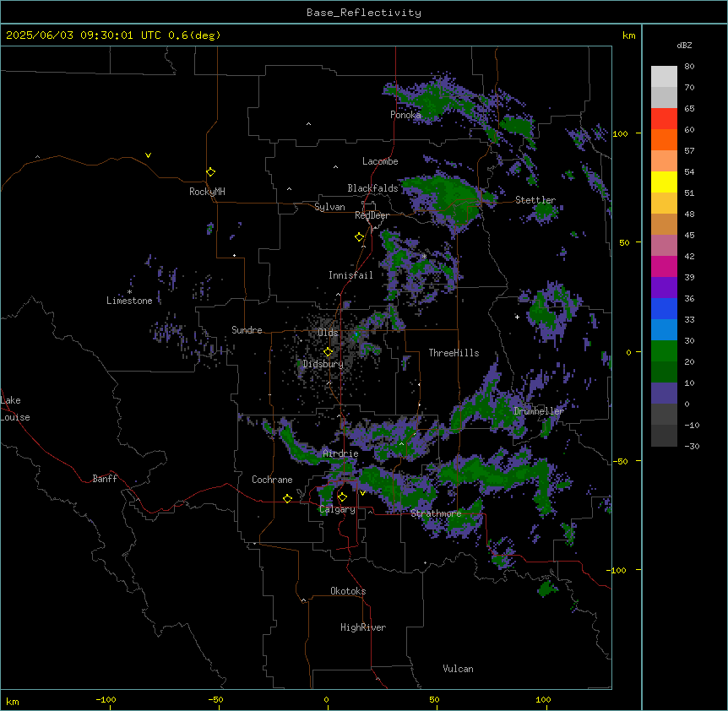Click the dBZ legend heading
This screenshot has width=728, height=711.
684,46
